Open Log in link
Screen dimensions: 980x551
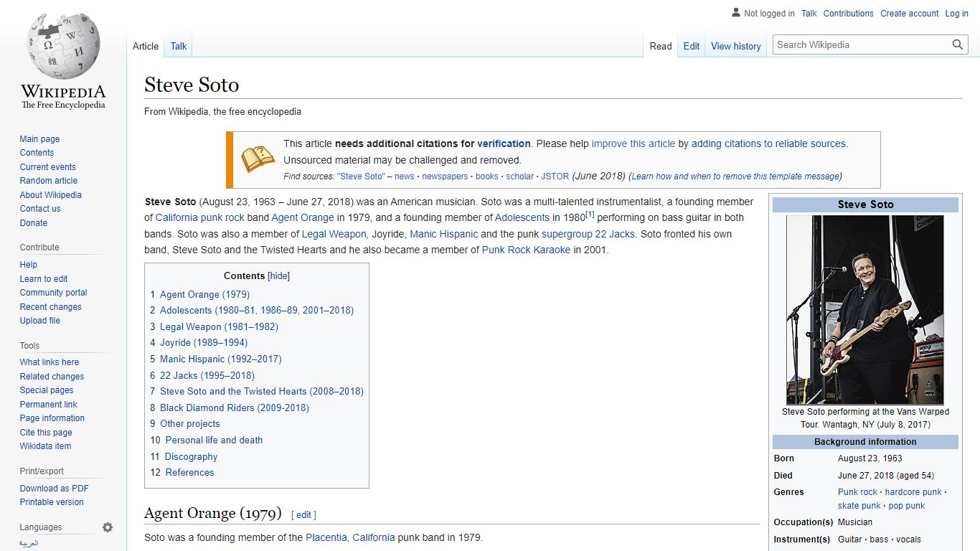956,13
